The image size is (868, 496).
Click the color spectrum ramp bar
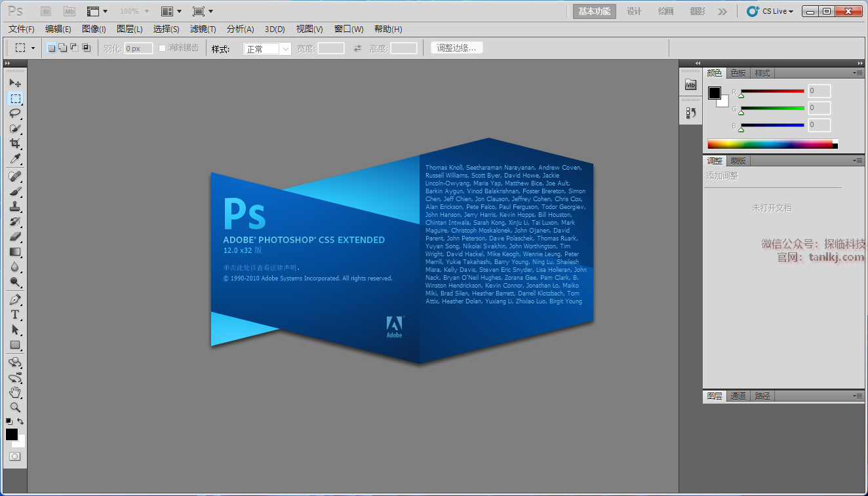770,144
